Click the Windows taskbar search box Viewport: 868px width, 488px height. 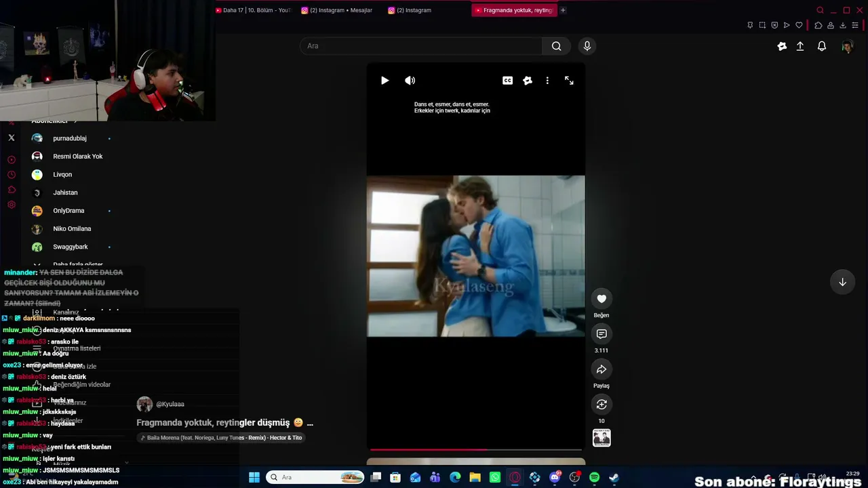coord(315,477)
